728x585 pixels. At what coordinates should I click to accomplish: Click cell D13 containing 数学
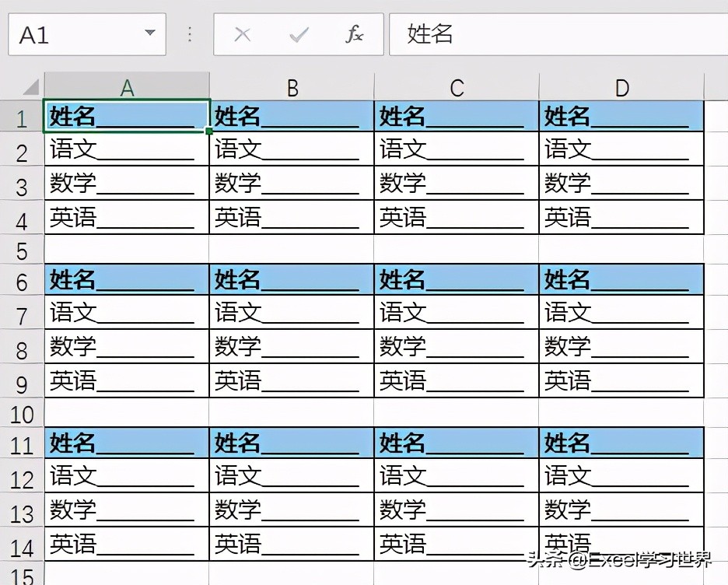click(621, 510)
